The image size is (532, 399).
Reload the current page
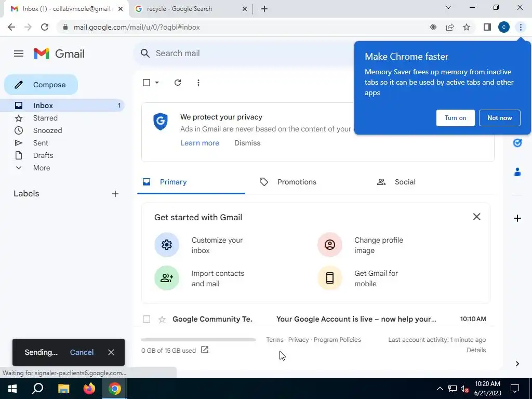[45, 27]
